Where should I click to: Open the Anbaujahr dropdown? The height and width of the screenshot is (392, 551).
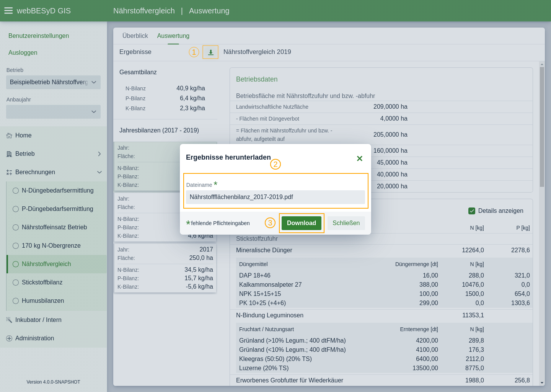point(53,112)
